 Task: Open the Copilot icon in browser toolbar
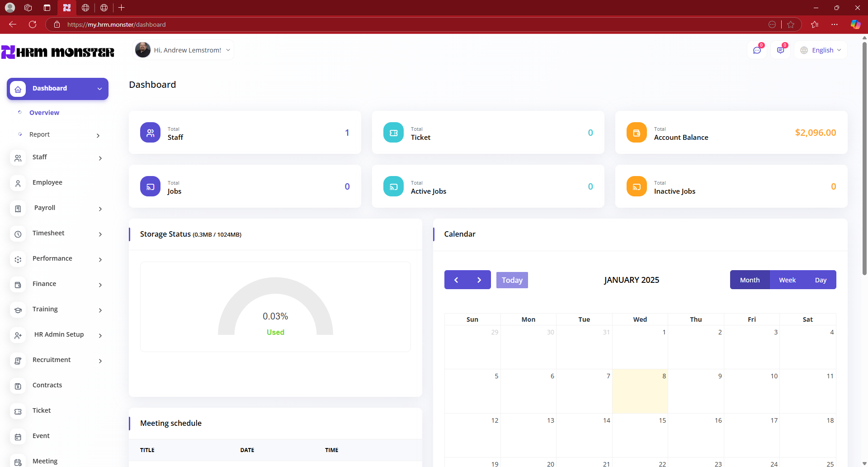coord(855,24)
